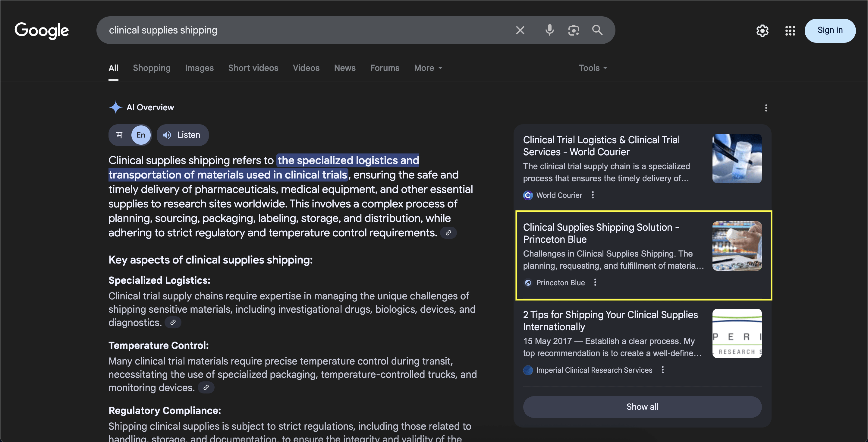Screen dimensions: 868x442
Task: Open World Courier clinical trial logistics result
Action: tap(601, 146)
